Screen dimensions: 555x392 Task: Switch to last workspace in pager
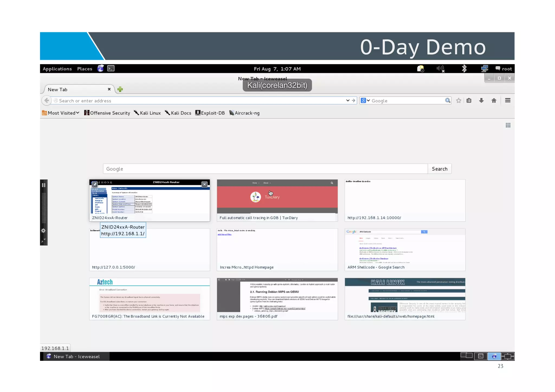click(508, 356)
